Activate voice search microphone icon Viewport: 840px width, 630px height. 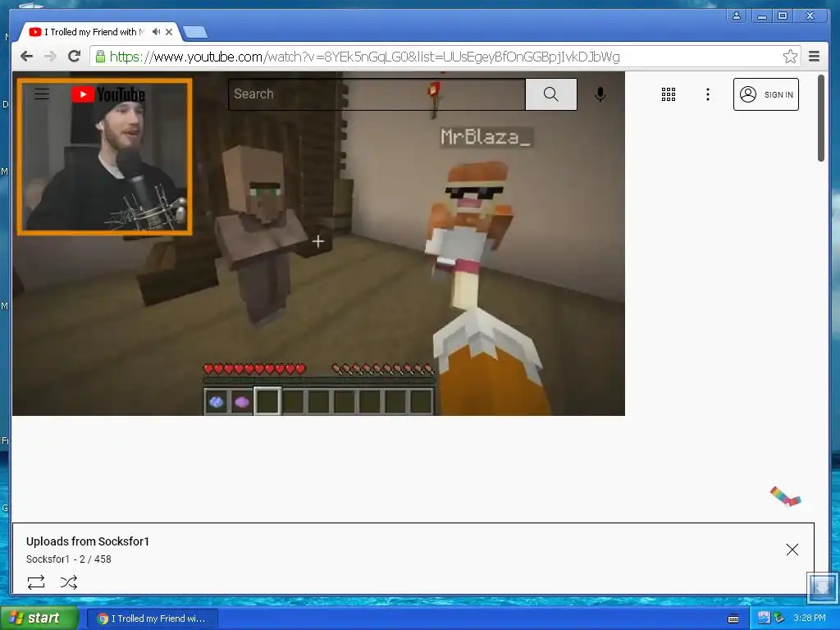point(600,94)
